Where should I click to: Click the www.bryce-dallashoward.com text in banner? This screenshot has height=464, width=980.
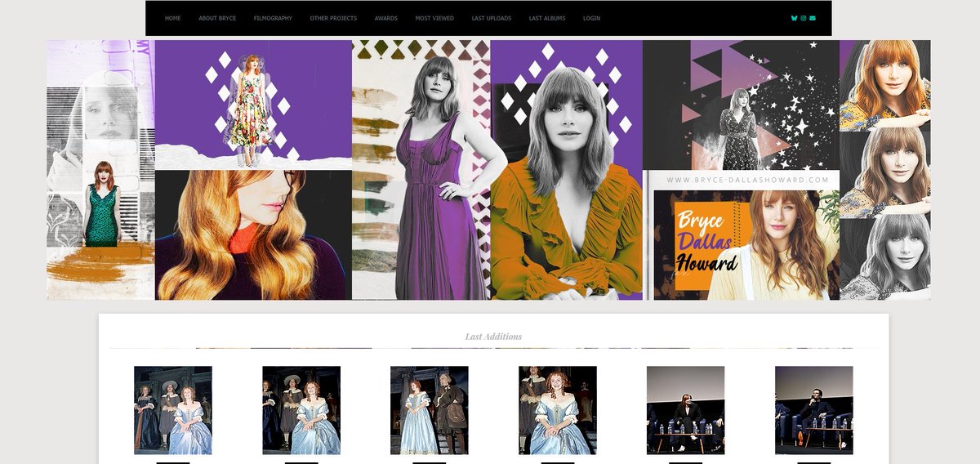747,180
